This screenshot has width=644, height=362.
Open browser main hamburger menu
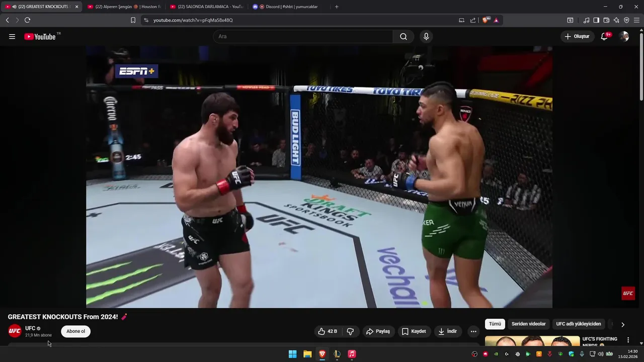[636, 20]
